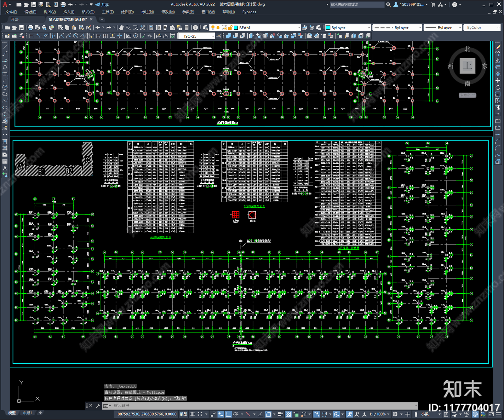504x420 pixels.
Task: Select the Circle tool in left toolbar
Action: [x=5, y=87]
